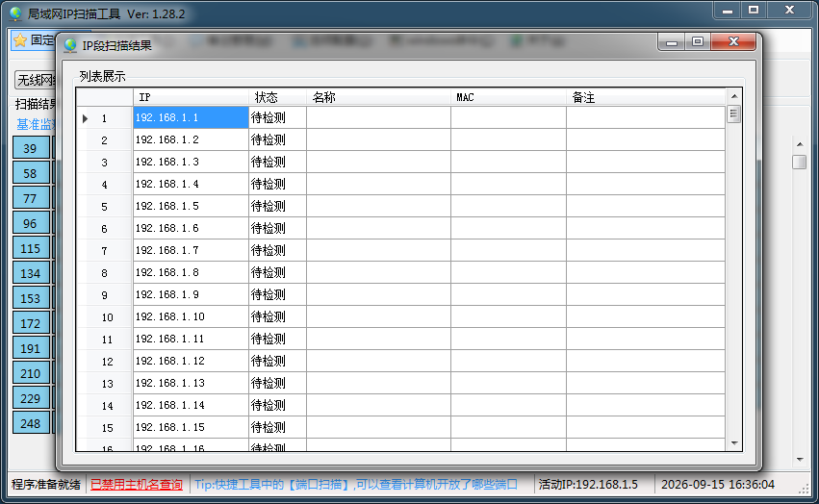Sort by the MAC column header

pos(508,97)
